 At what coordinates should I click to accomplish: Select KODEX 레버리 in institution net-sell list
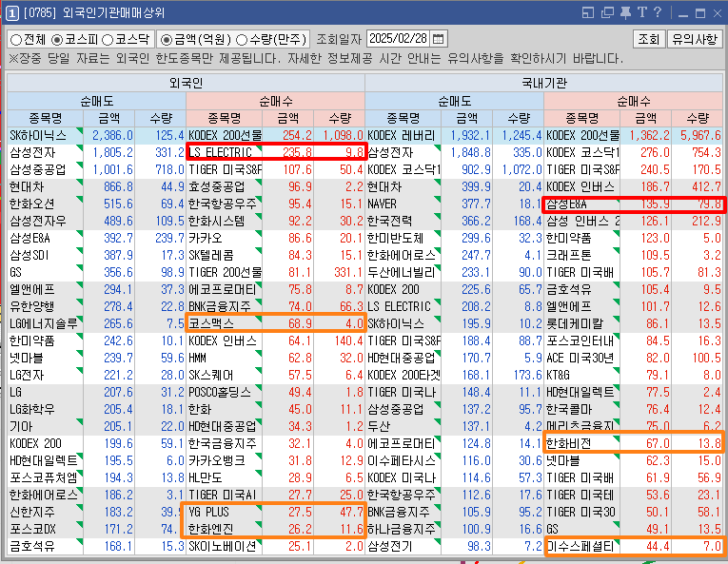(402, 136)
